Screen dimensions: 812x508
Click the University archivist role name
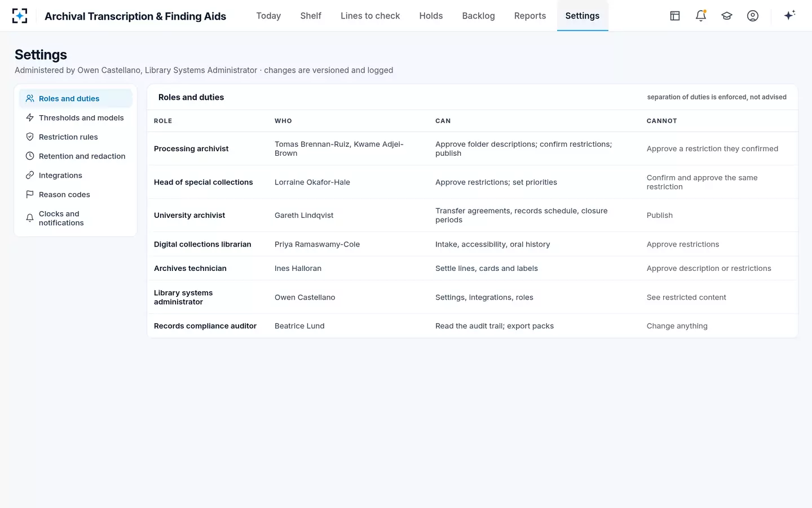pyautogui.click(x=189, y=215)
